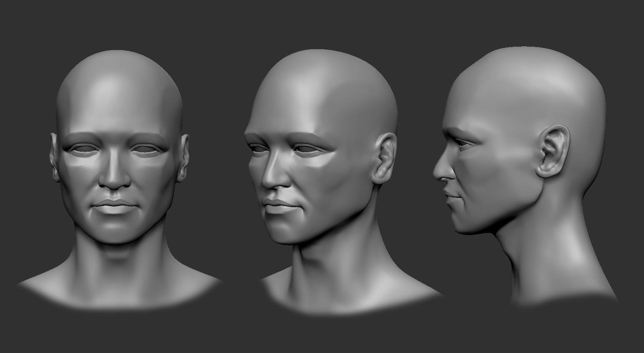Image resolution: width=644 pixels, height=353 pixels.
Task: Click the nose of the profile view head
Action: [442, 171]
